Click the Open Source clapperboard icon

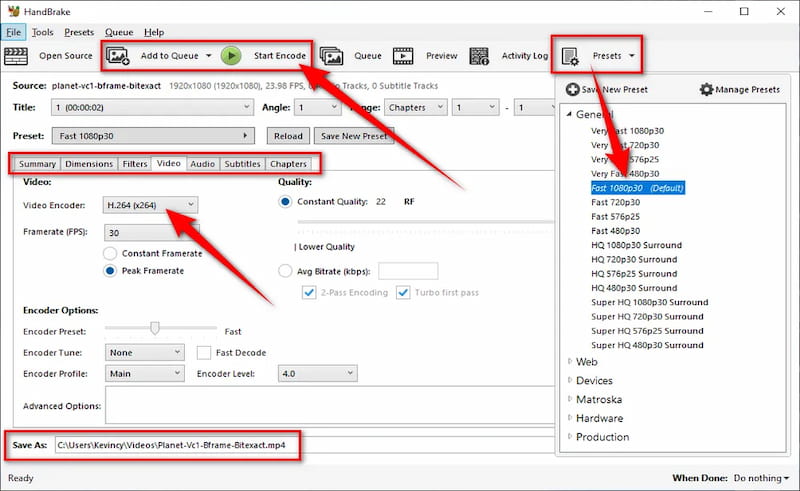[16, 56]
